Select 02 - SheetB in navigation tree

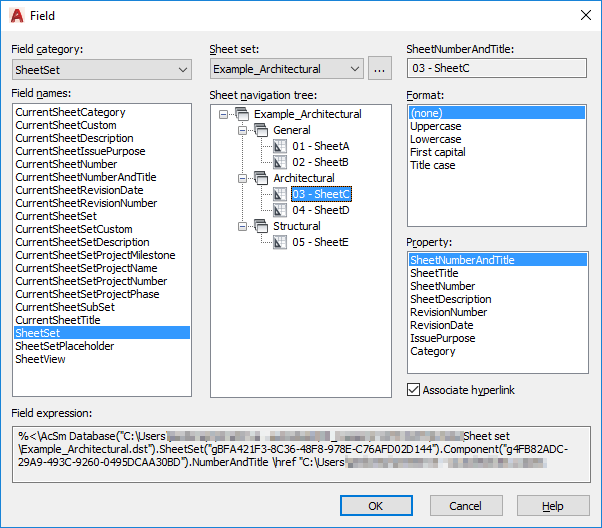(320, 162)
